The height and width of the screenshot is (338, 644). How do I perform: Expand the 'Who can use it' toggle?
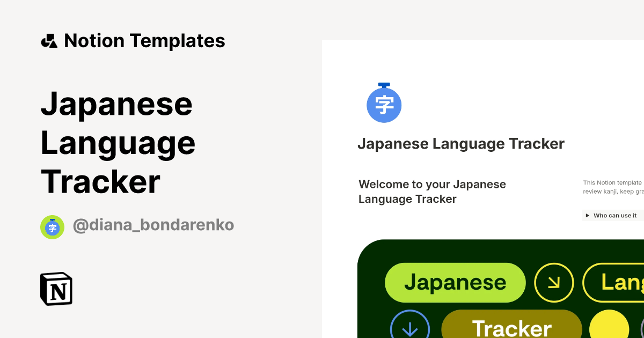point(588,216)
